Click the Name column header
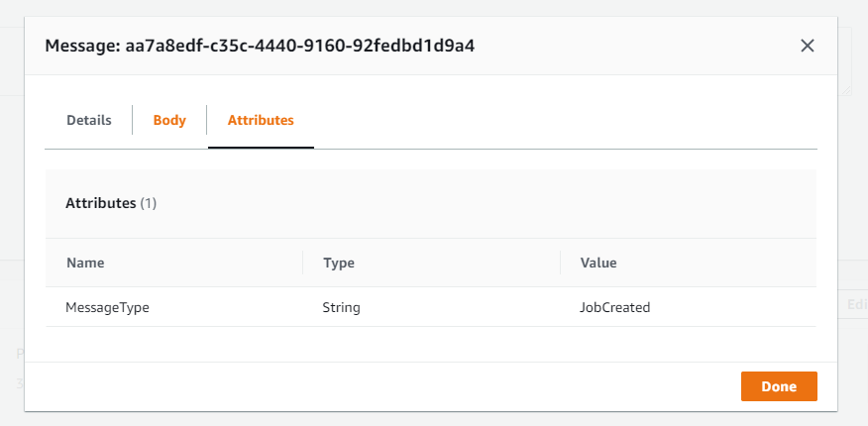The width and height of the screenshot is (868, 426). coord(85,264)
